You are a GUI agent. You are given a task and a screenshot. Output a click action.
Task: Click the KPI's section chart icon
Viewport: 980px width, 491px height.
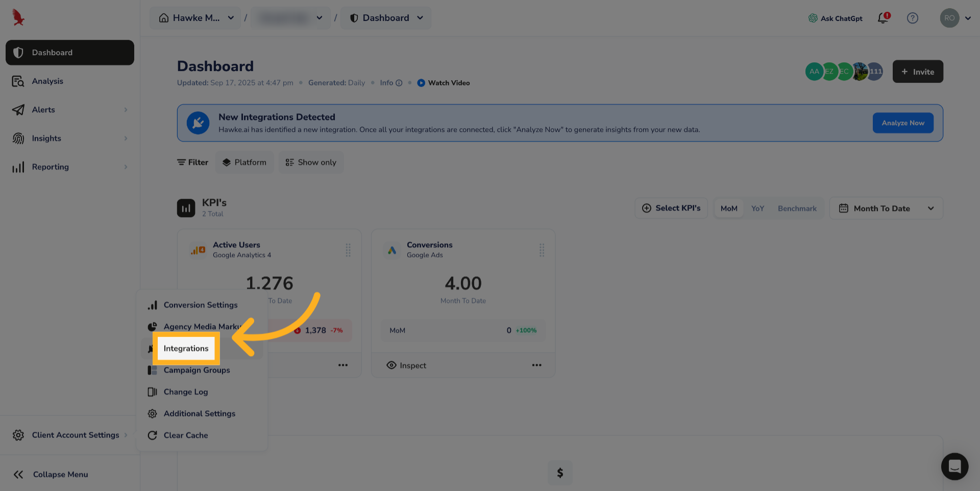tap(186, 208)
